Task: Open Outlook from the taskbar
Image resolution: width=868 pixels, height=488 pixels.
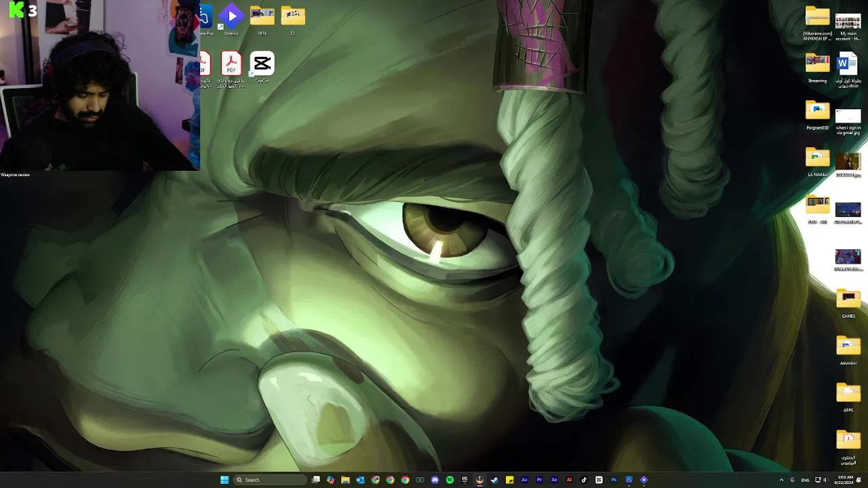Action: point(360,480)
